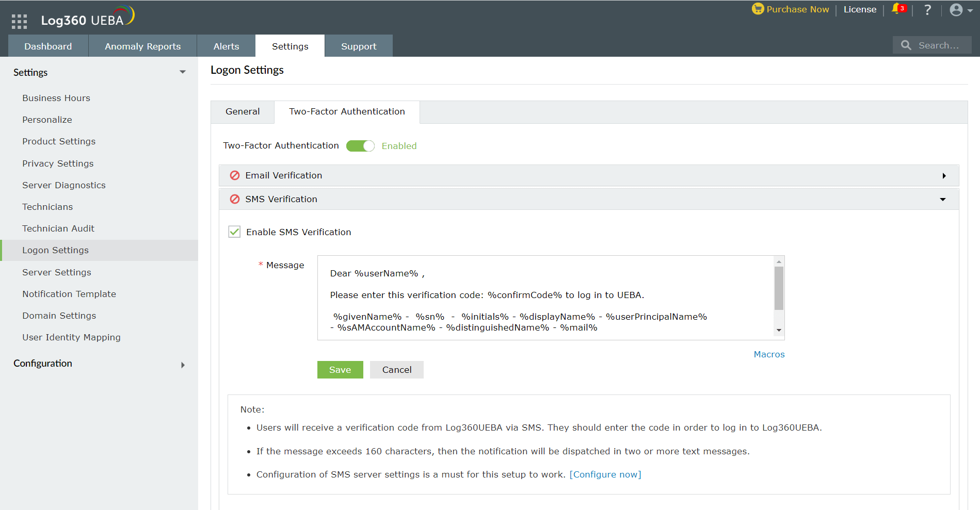Viewport: 980px width, 510px height.
Task: Switch to the Dashboard tab
Action: pyautogui.click(x=48, y=46)
